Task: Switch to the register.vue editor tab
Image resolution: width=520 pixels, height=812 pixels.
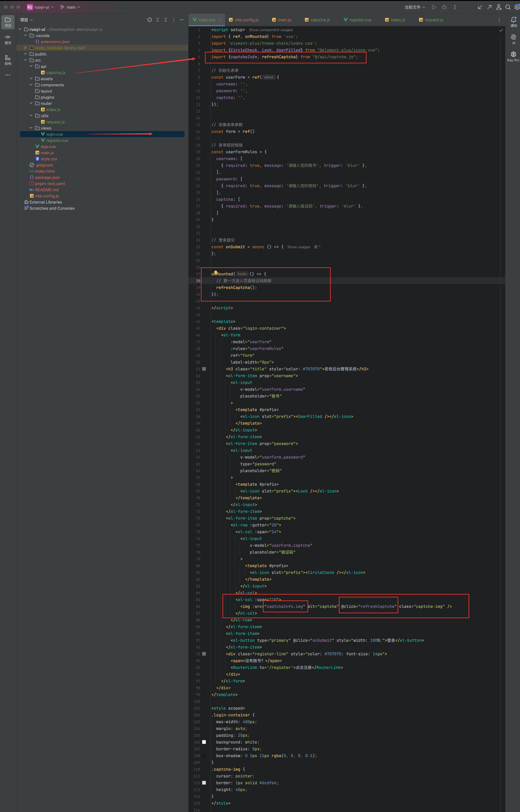Action: tap(357, 20)
